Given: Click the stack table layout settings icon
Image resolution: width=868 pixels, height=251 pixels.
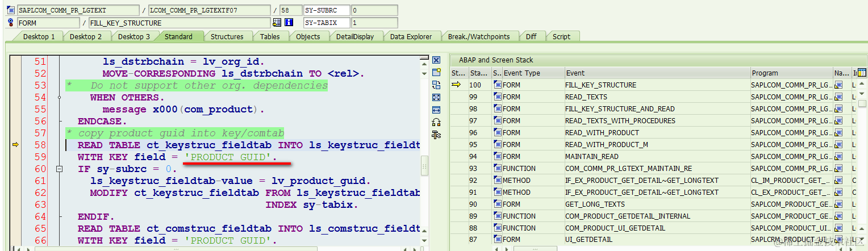Looking at the screenshot, I should [x=862, y=73].
